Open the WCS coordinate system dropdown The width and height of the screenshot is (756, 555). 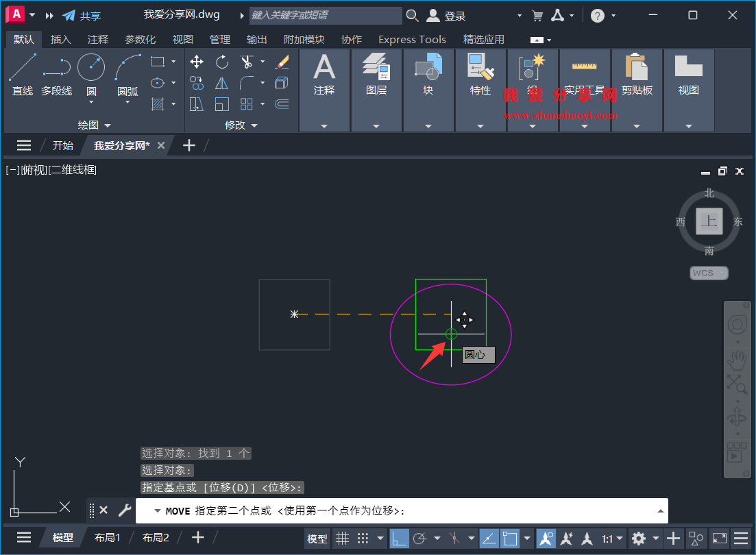[709, 273]
